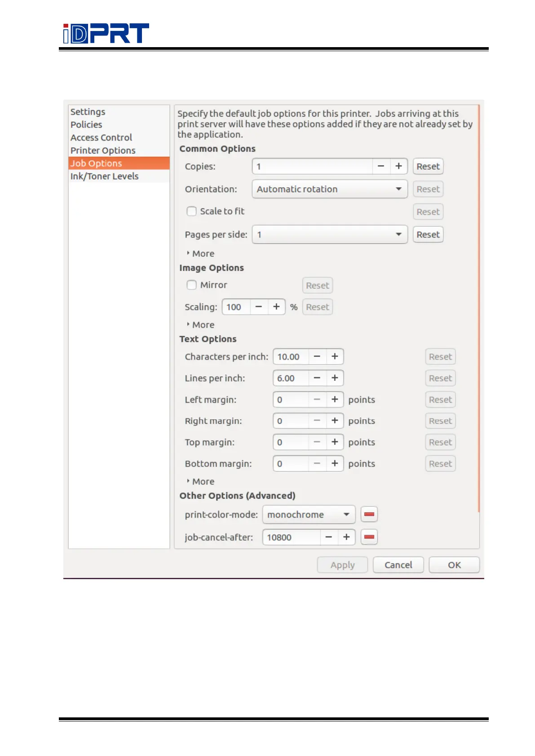Image resolution: width=535 pixels, height=756 pixels.
Task: Increase Scaling percentage with plus button
Action: point(276,307)
